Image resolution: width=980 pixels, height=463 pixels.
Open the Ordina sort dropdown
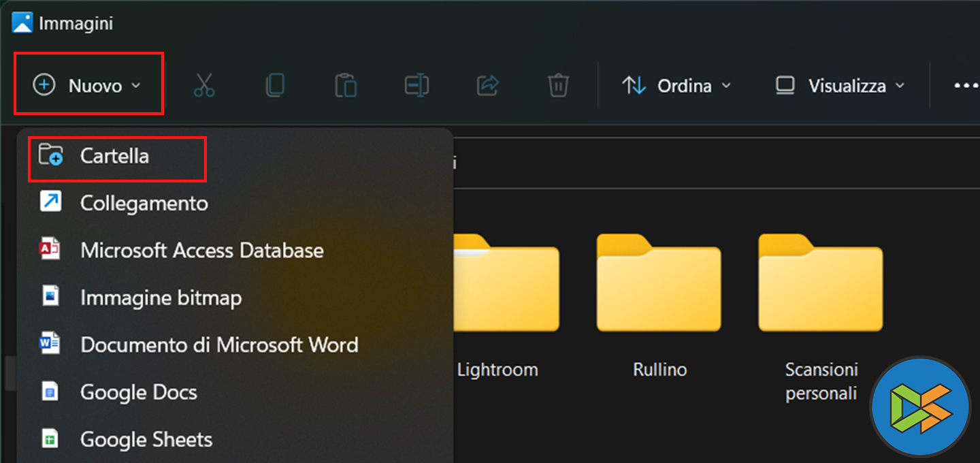pos(676,86)
